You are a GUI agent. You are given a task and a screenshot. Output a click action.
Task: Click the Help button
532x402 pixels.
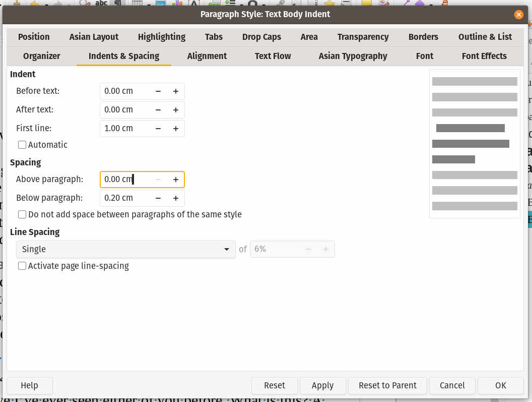point(30,385)
